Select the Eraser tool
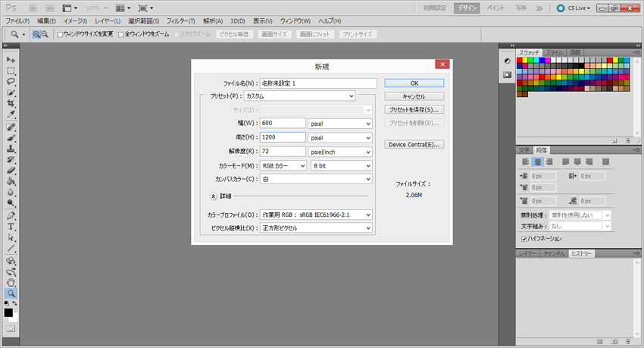 [x=11, y=170]
